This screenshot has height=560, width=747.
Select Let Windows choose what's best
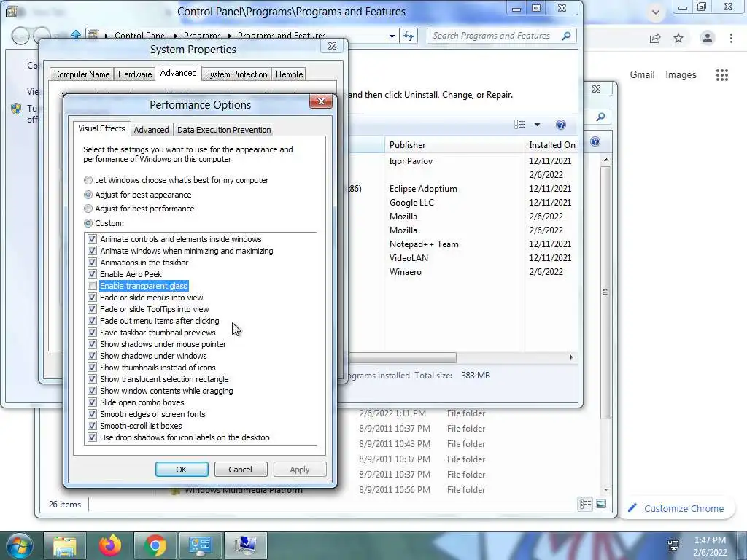click(88, 180)
